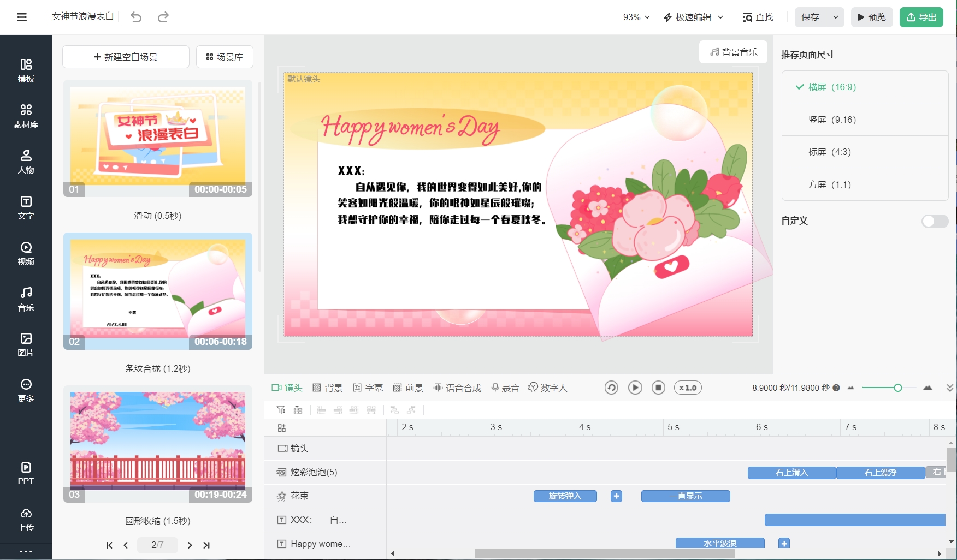Switch to the 镜头 camera tab
Image resolution: width=957 pixels, height=560 pixels.
click(287, 388)
